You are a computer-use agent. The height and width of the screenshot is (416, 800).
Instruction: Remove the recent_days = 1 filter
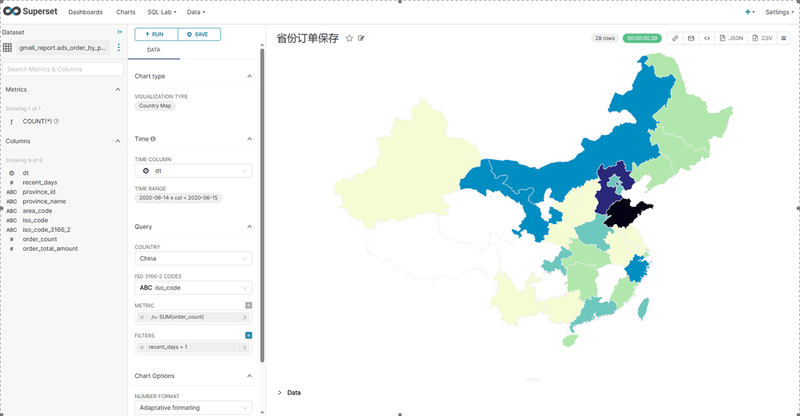click(x=142, y=347)
